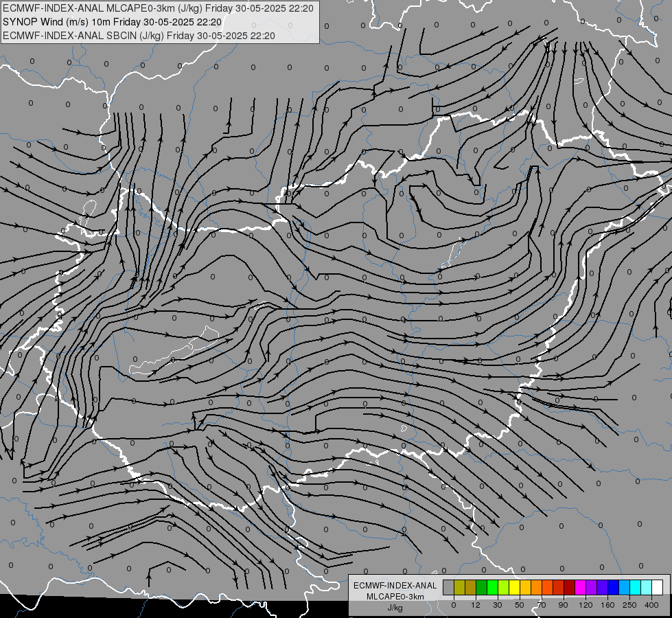This screenshot has height=618, width=672.
Task: Click the ECMWF-INDEX-ANAL MLCAPE0-3km title line
Action: tap(158, 8)
